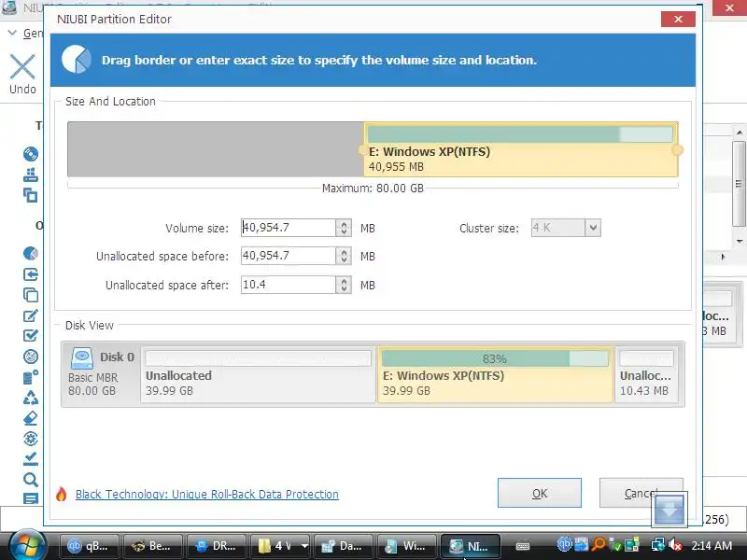
Task: Click the Unallocated space after input field
Action: coord(289,285)
